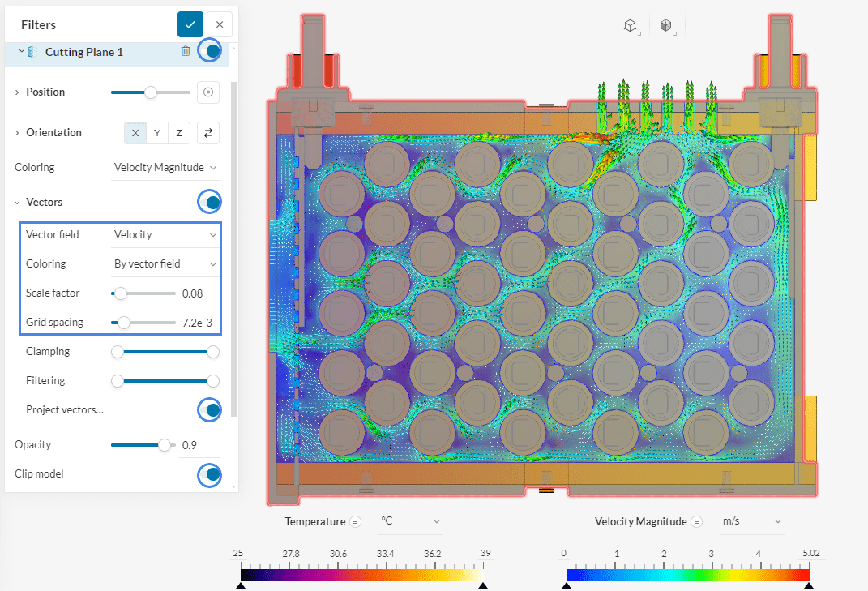The height and width of the screenshot is (591, 868).
Task: Disable the Vectors toggle
Action: coord(210,202)
